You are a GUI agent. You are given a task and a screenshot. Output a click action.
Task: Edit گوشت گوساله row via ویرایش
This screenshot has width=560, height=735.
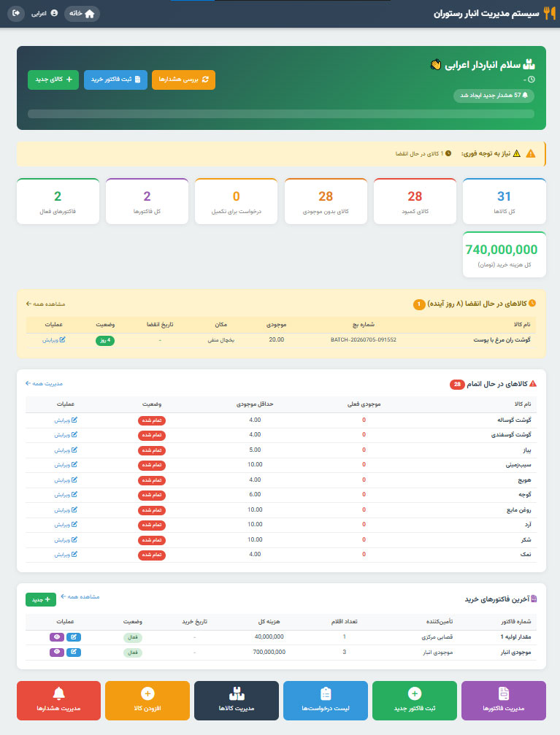click(x=66, y=420)
